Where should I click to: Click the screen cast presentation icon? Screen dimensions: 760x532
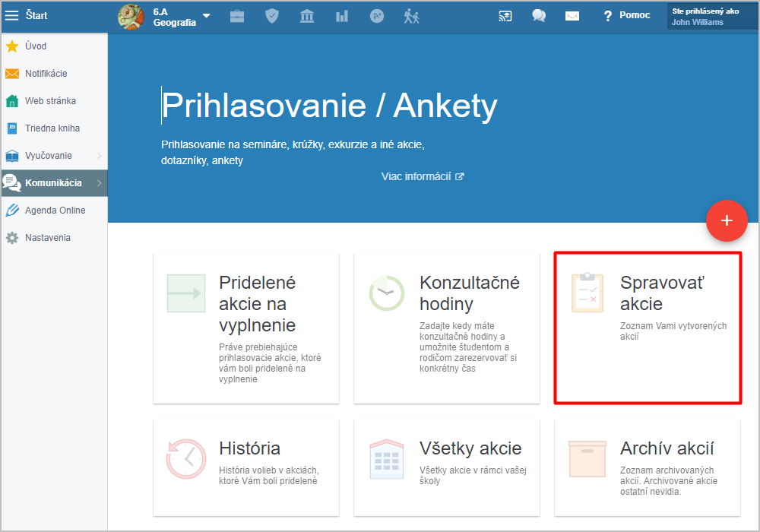pyautogui.click(x=505, y=17)
